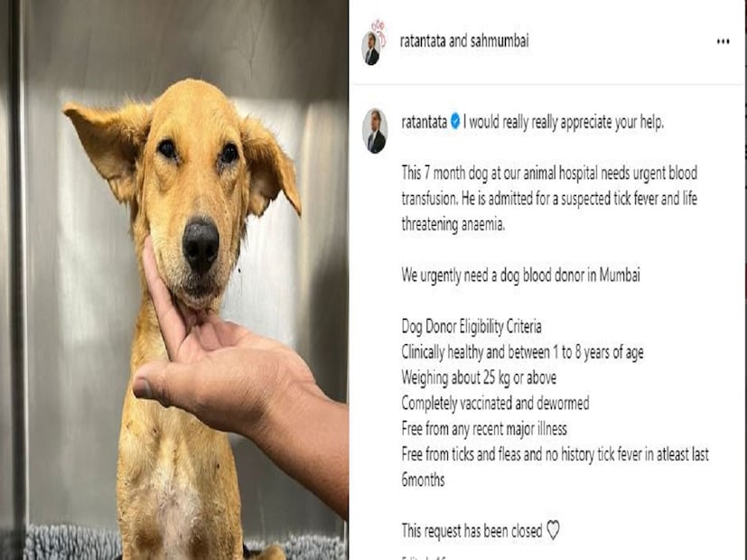The image size is (747, 560).
Task: Click 'Completely vaccinated and dewormed' line
Action: point(495,403)
